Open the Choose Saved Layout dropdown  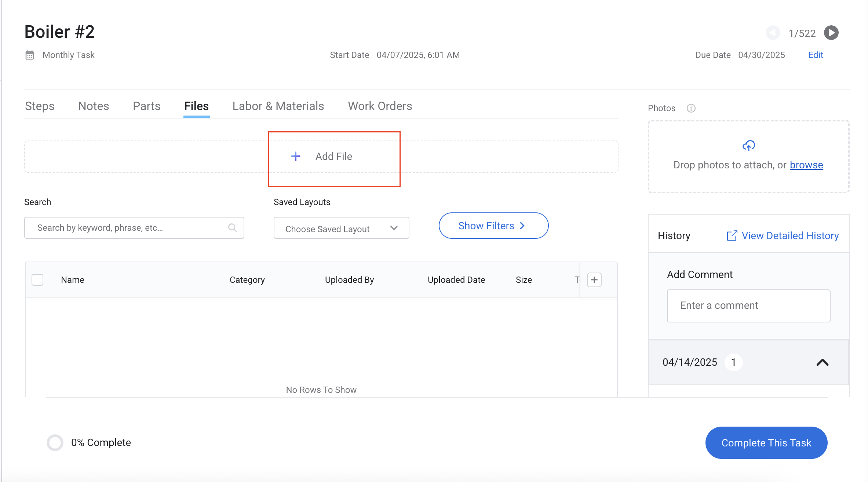(x=341, y=228)
